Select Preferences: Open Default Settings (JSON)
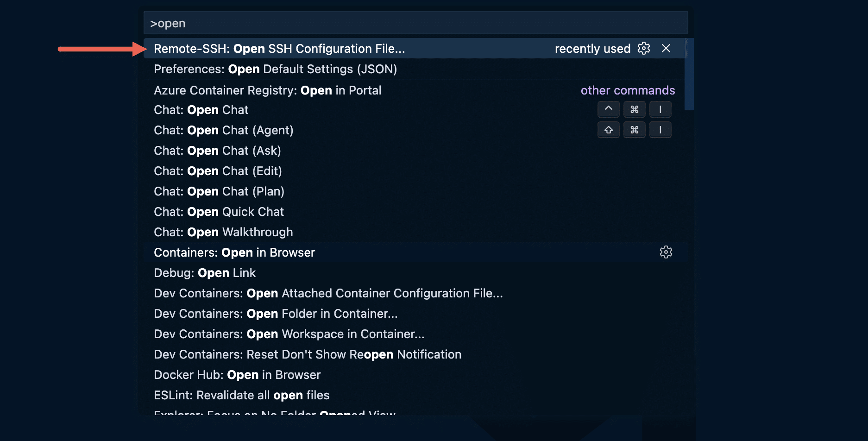 (x=276, y=69)
